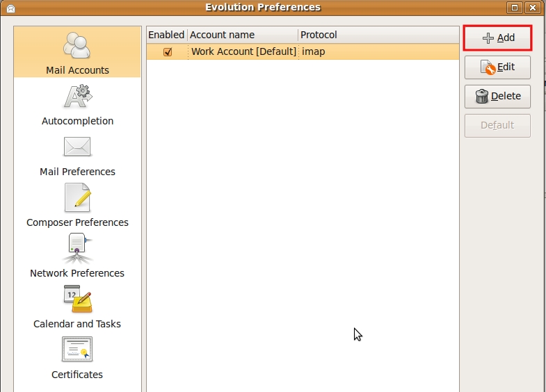546x392 pixels.
Task: Click the Edit account button
Action: tap(497, 67)
